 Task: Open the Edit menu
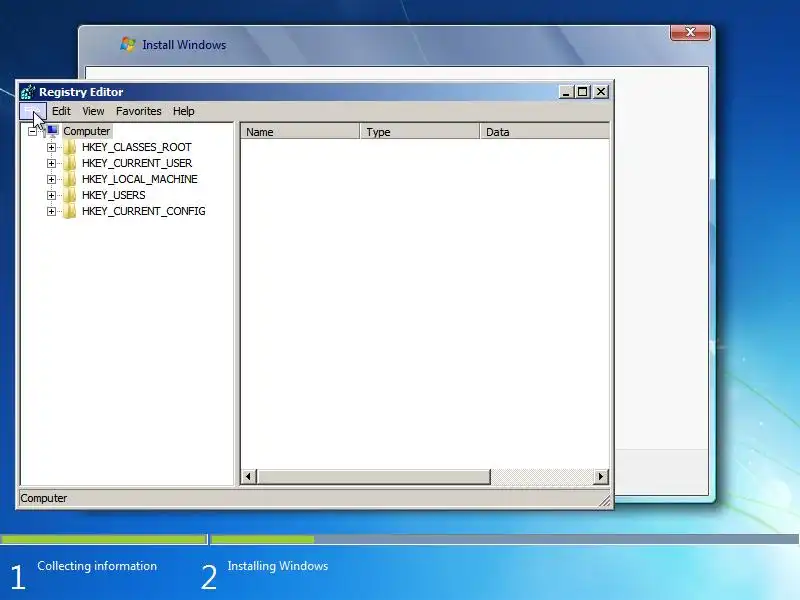coord(61,111)
